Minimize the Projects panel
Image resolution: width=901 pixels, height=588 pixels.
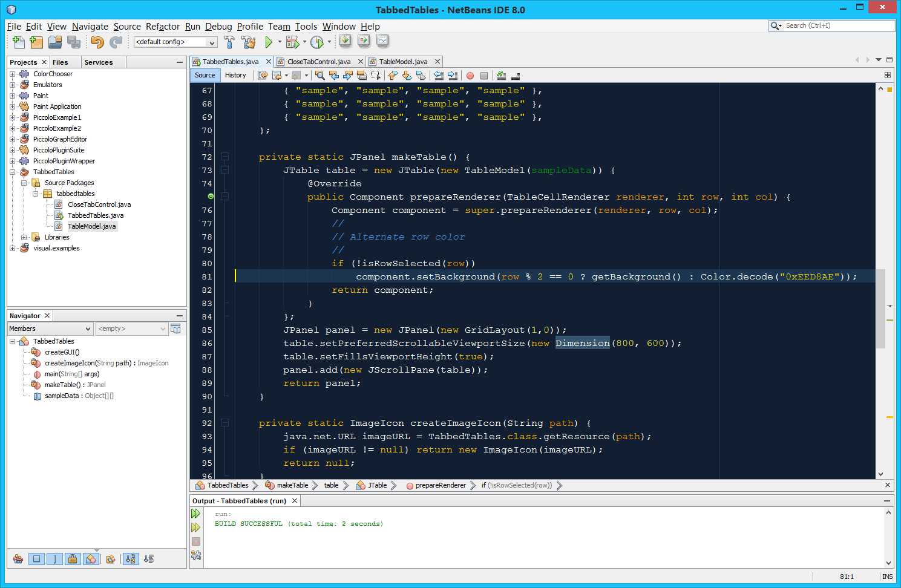click(x=180, y=62)
